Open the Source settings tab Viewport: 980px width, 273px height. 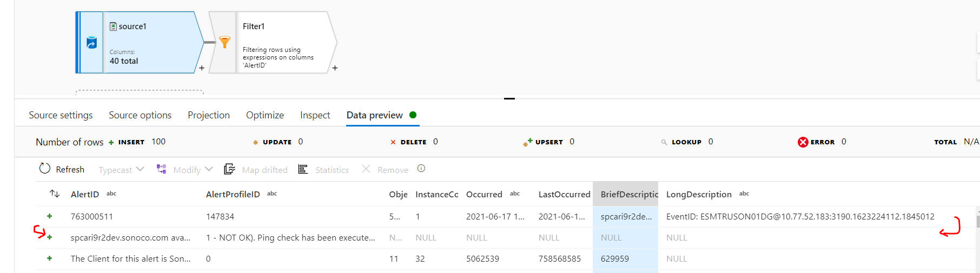61,115
